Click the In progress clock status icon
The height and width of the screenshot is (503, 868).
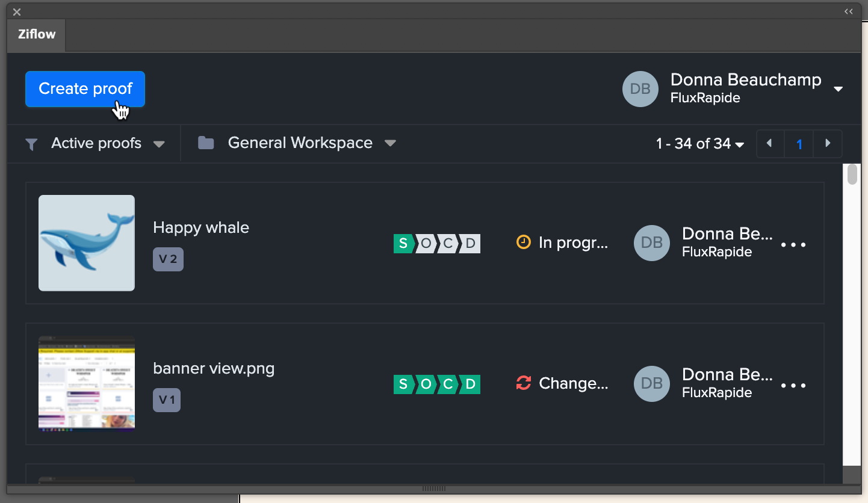tap(524, 242)
